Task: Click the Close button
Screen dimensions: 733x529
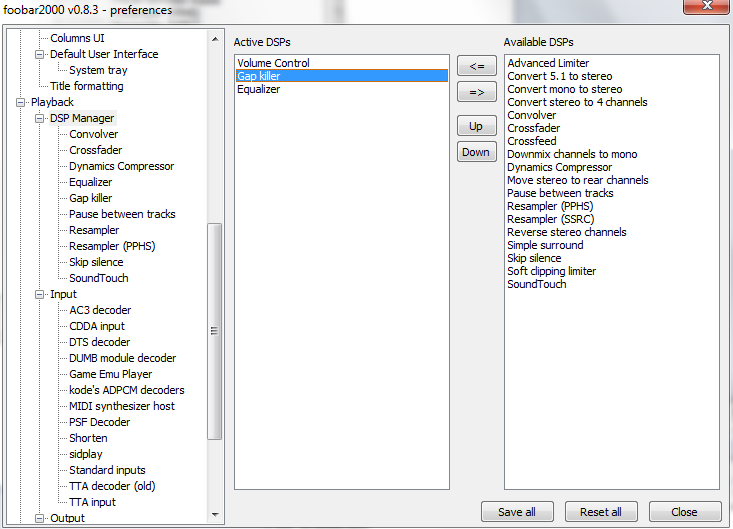Action: [685, 512]
